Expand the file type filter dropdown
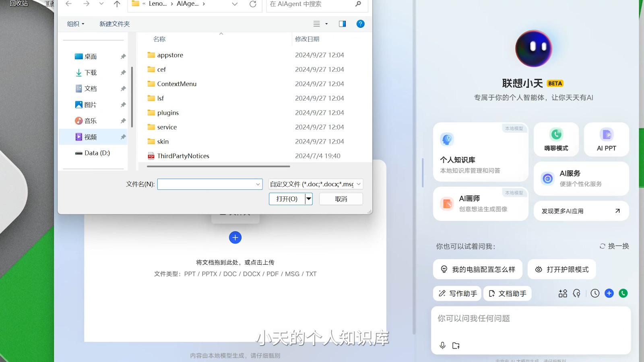 pyautogui.click(x=358, y=184)
